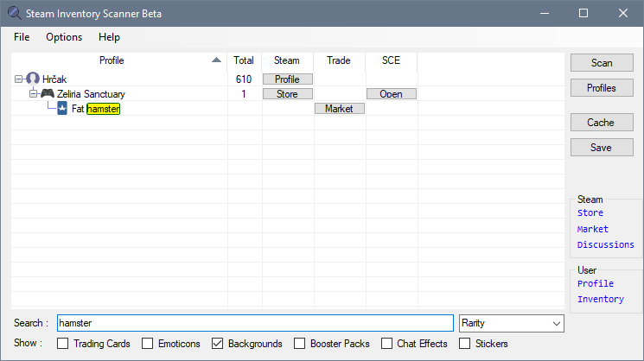Open the User Profile link
Viewport: 644px width, 361px height.
[x=596, y=283]
